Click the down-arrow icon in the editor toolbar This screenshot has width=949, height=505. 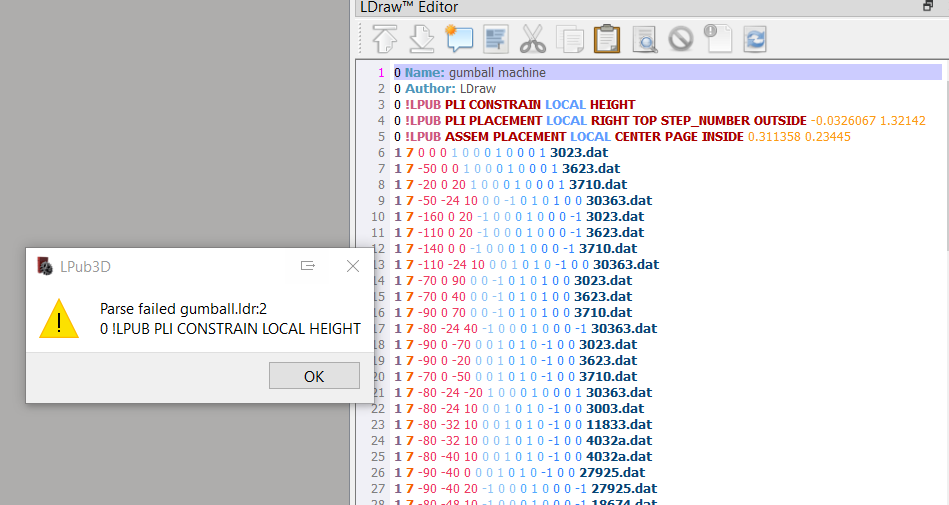422,40
